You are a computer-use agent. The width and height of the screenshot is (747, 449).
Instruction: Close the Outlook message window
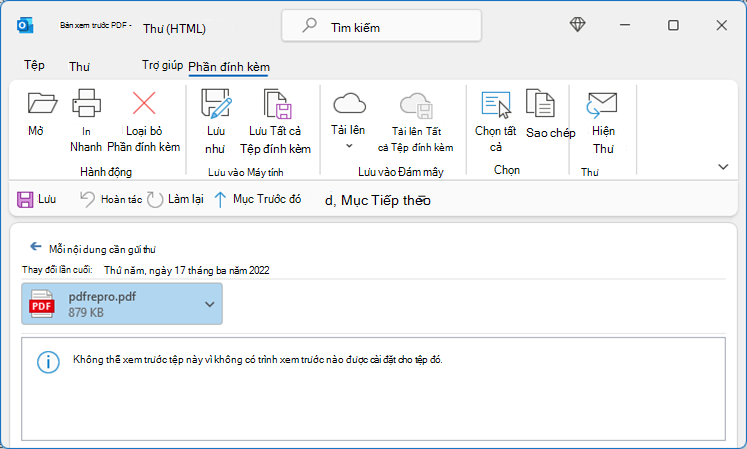click(x=722, y=25)
